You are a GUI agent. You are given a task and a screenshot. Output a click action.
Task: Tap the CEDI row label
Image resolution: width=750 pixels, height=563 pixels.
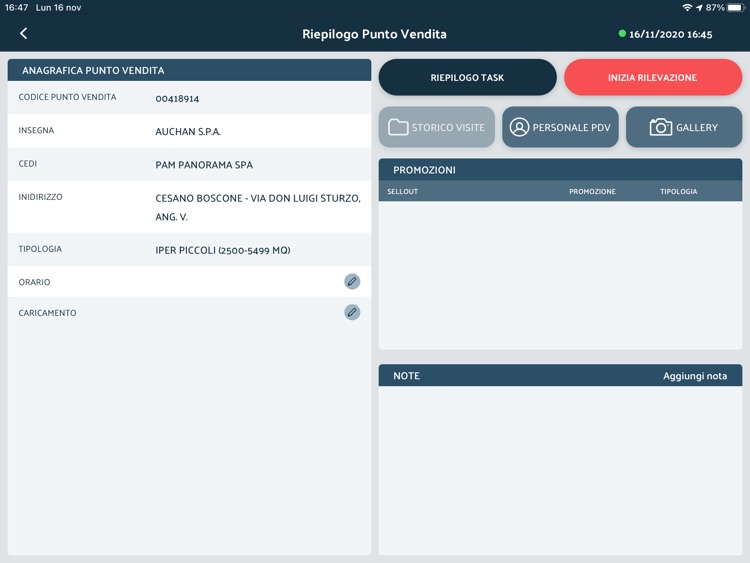pyautogui.click(x=28, y=164)
